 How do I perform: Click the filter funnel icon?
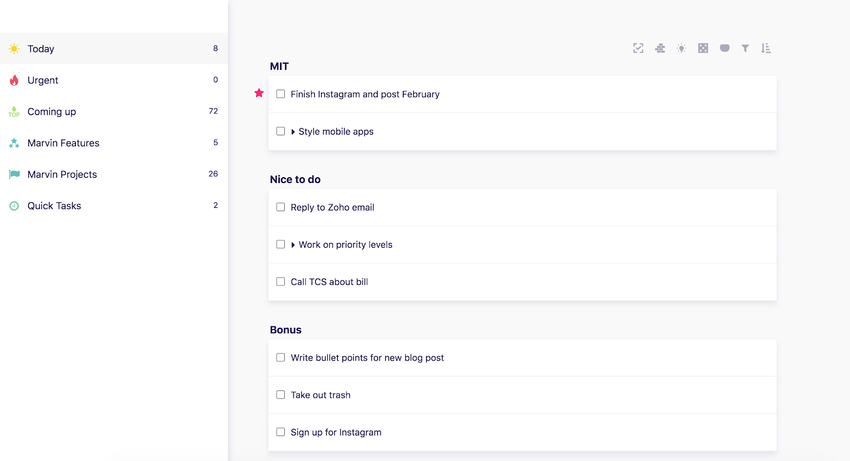click(x=745, y=48)
